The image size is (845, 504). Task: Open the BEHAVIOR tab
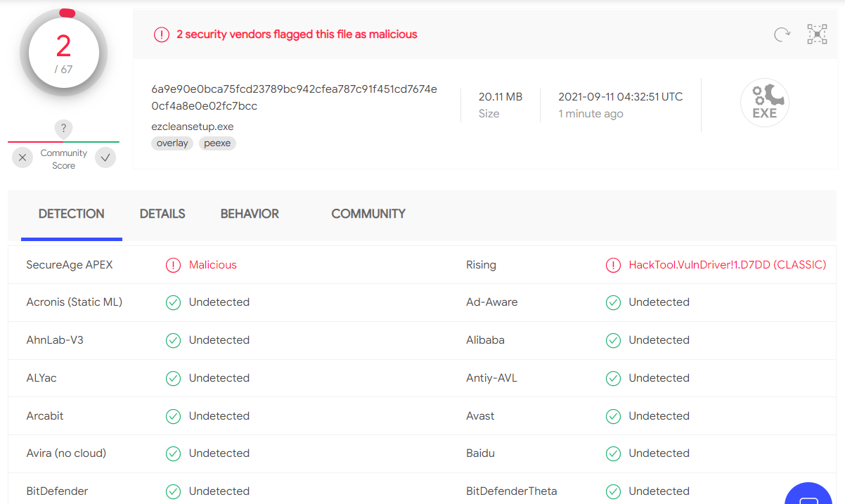(x=250, y=214)
